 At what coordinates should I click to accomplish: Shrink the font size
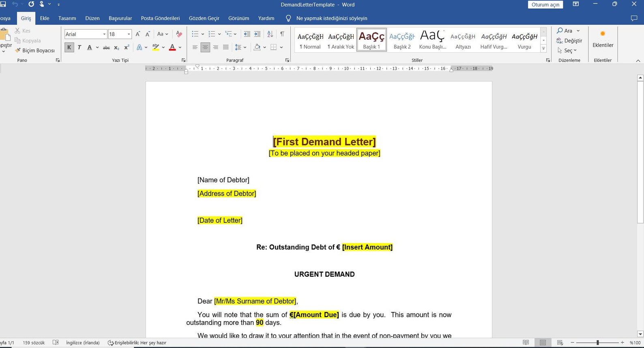click(x=148, y=34)
